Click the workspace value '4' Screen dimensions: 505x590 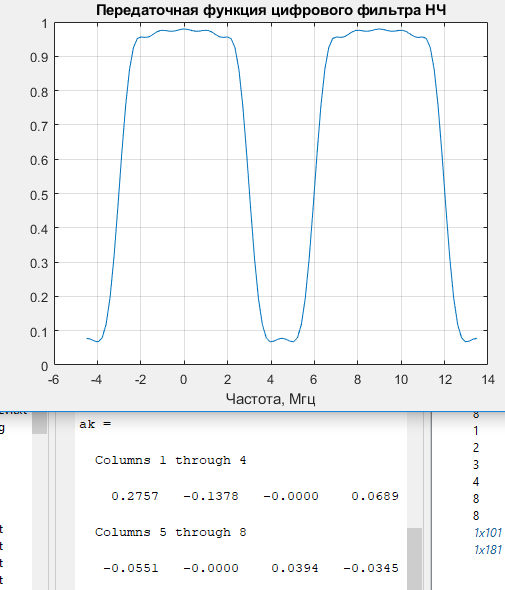click(476, 482)
